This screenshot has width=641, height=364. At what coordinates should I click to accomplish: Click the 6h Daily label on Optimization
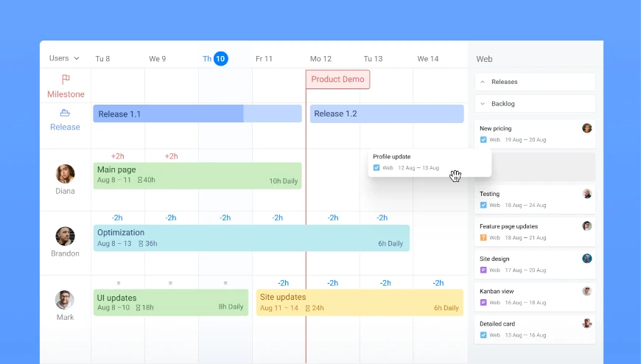pyautogui.click(x=390, y=244)
